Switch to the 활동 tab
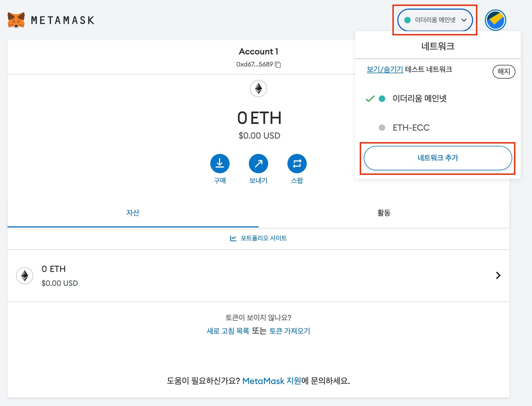Screen dimensions: 532x406 pos(384,213)
